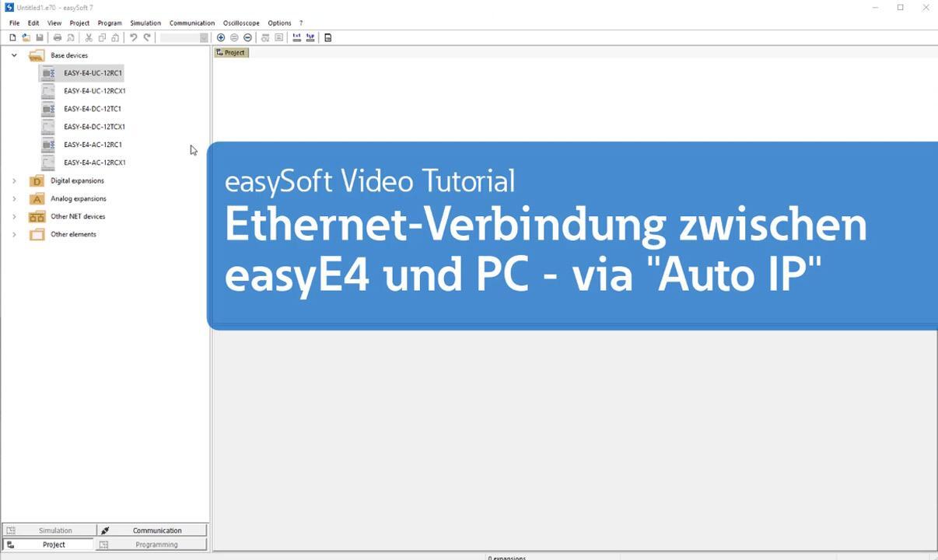
Task: Open the ? help menu
Action: pos(301,23)
